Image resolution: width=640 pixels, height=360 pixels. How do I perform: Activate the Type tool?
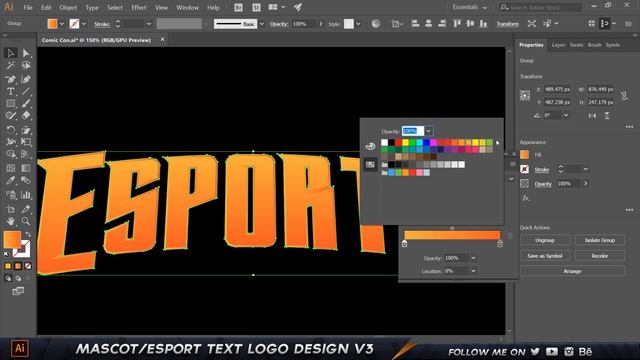tap(11, 91)
